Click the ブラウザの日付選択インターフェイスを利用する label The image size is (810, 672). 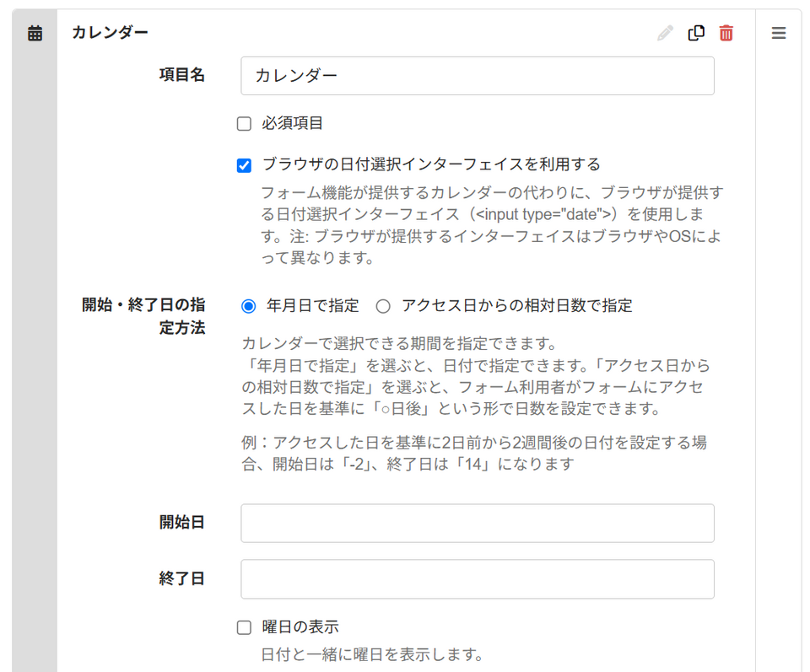click(431, 164)
